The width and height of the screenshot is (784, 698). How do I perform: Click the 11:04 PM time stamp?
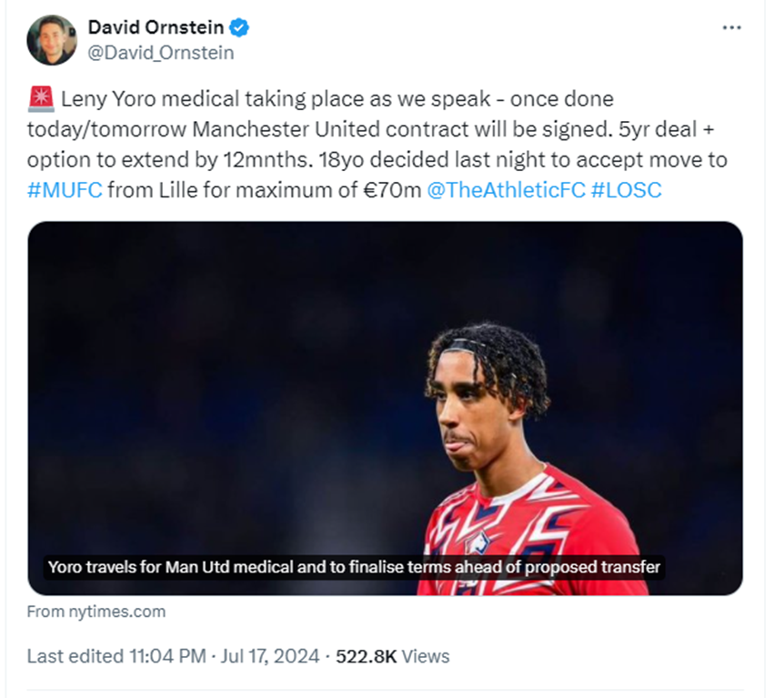167,656
